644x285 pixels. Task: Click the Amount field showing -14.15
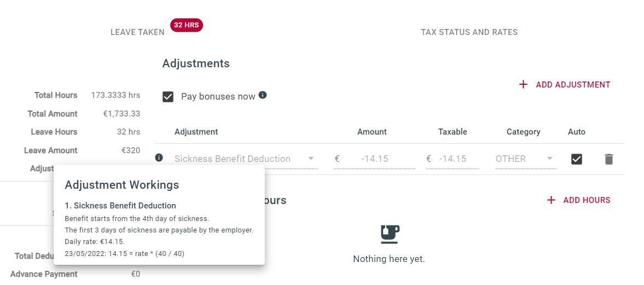375,159
